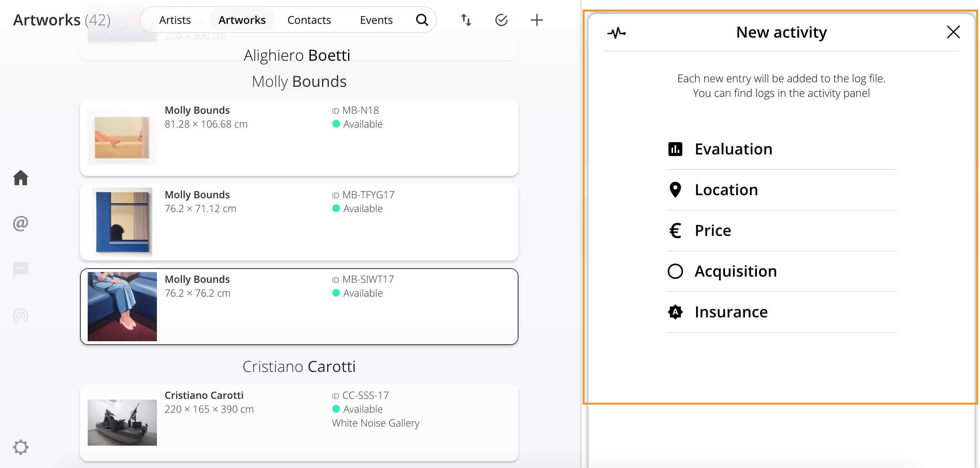Click the sort arrows icon
This screenshot has width=980, height=468.
tap(466, 20)
